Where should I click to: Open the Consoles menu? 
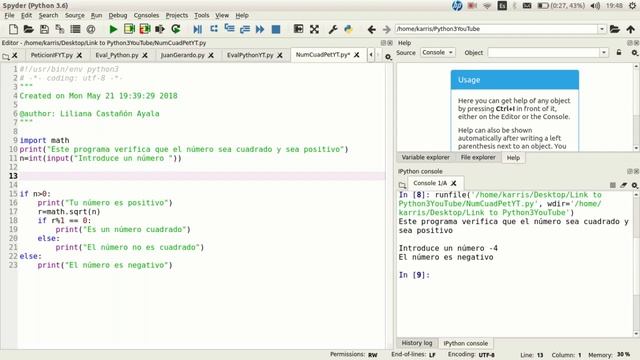[146, 15]
